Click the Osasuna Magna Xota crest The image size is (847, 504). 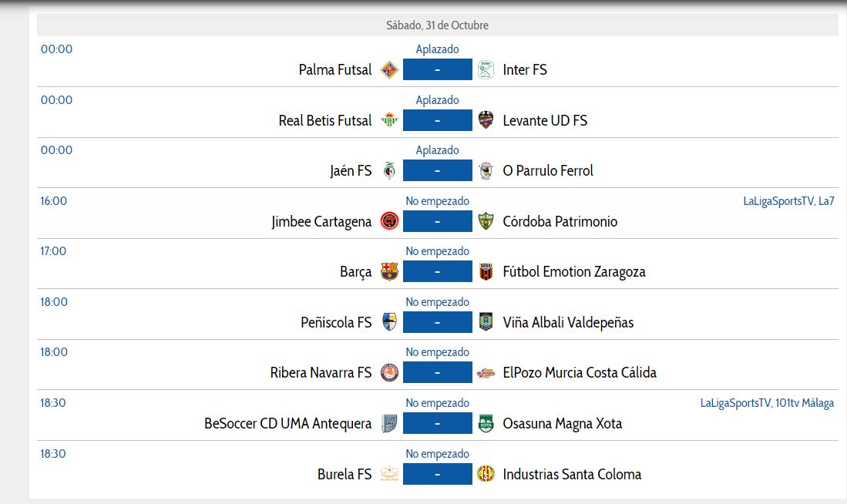[486, 423]
